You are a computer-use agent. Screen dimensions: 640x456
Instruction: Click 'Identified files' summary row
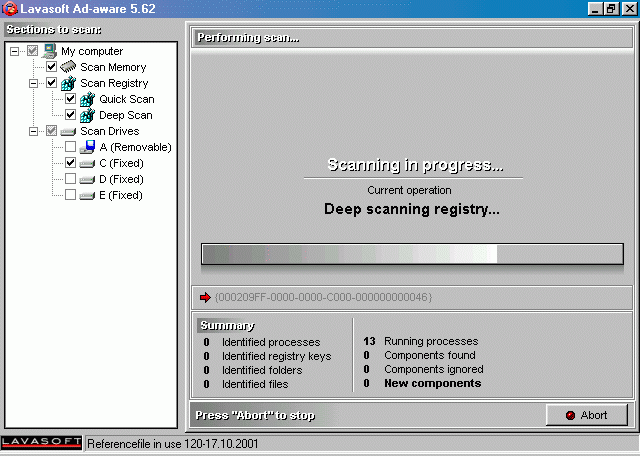pos(246,384)
